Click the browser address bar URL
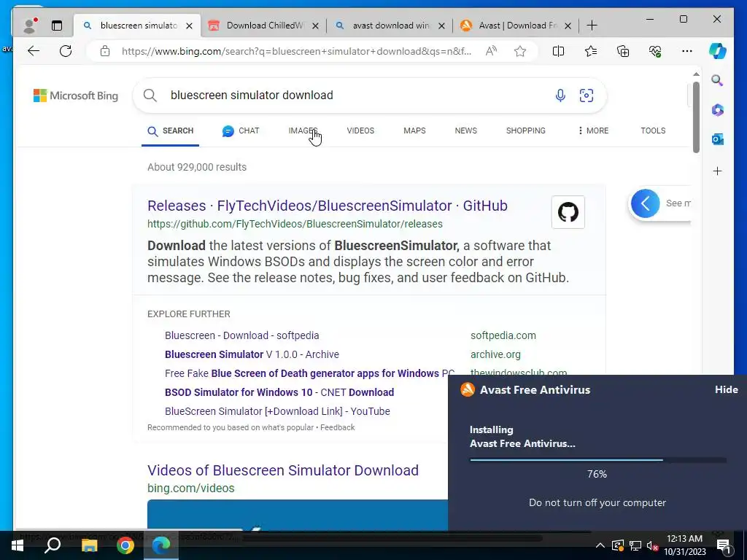The height and width of the screenshot is (560, 747). [x=296, y=51]
